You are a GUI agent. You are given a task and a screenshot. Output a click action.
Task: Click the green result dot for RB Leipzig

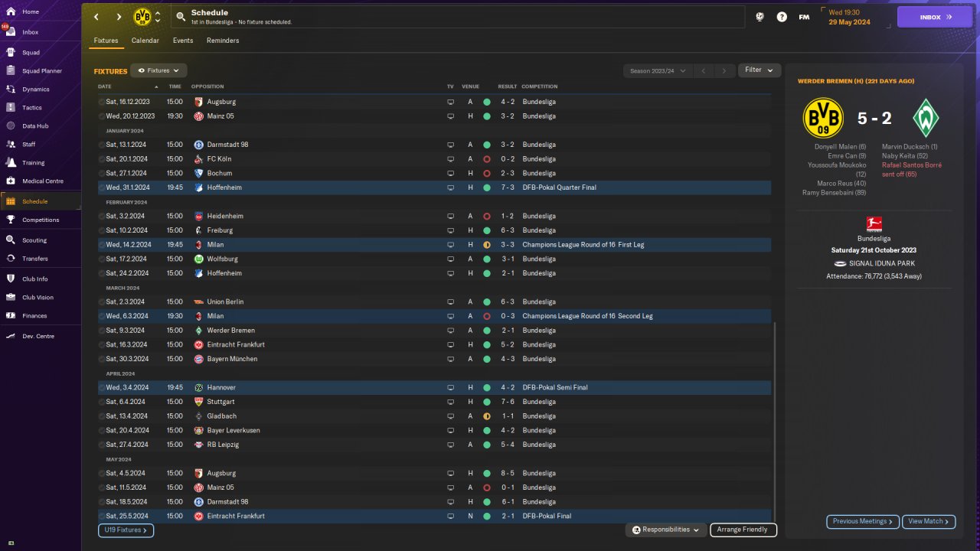tap(486, 445)
